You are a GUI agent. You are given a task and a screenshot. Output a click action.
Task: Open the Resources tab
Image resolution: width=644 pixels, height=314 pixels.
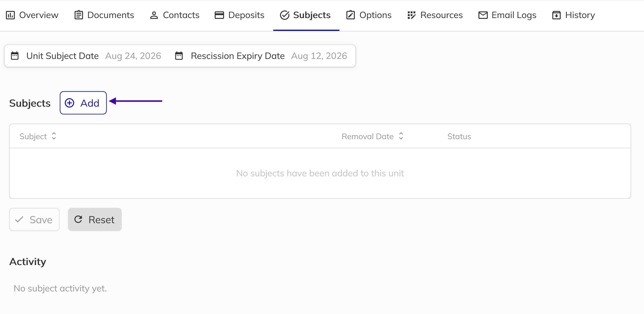point(435,15)
